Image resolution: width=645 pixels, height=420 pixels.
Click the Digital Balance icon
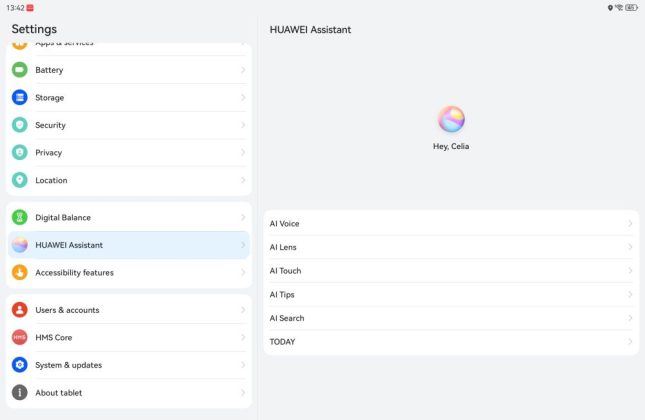pyautogui.click(x=19, y=217)
